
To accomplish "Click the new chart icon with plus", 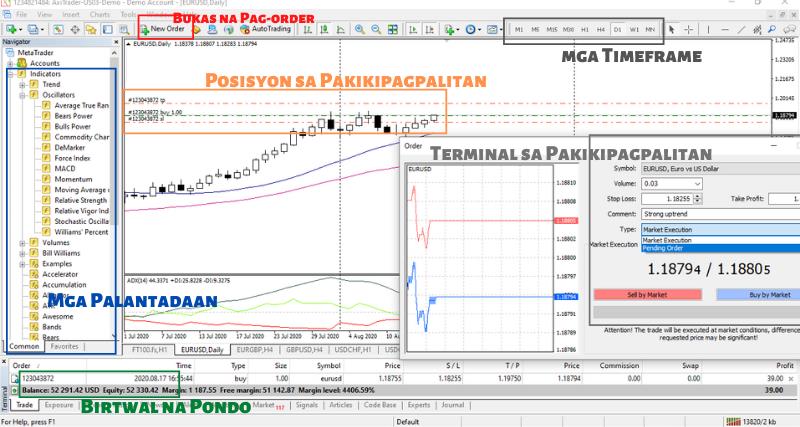I will pos(11,30).
